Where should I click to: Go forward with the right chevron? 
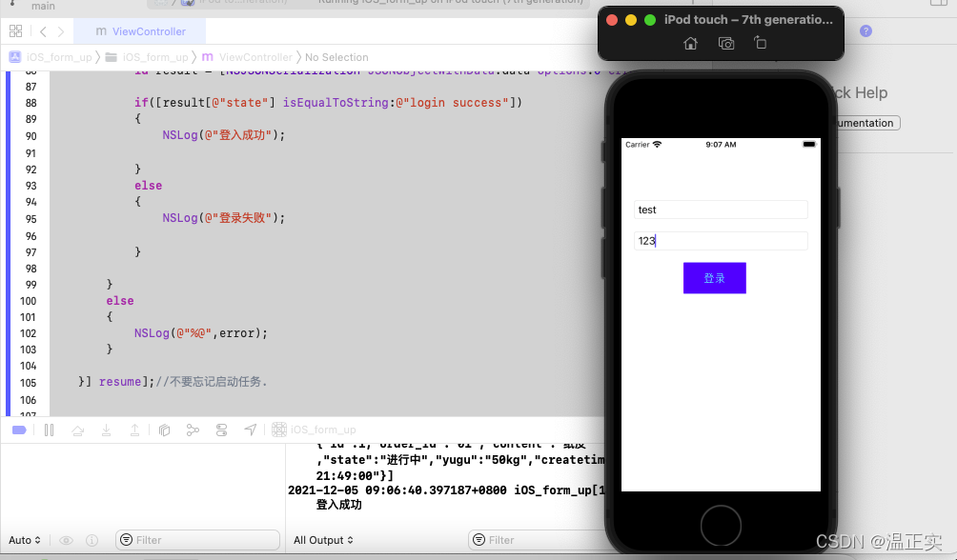pos(60,31)
